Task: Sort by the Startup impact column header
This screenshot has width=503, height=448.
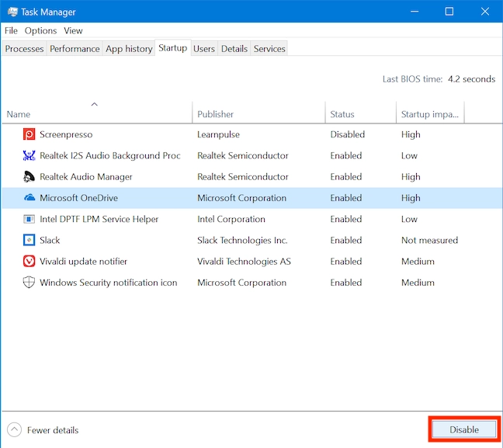Action: (x=430, y=113)
